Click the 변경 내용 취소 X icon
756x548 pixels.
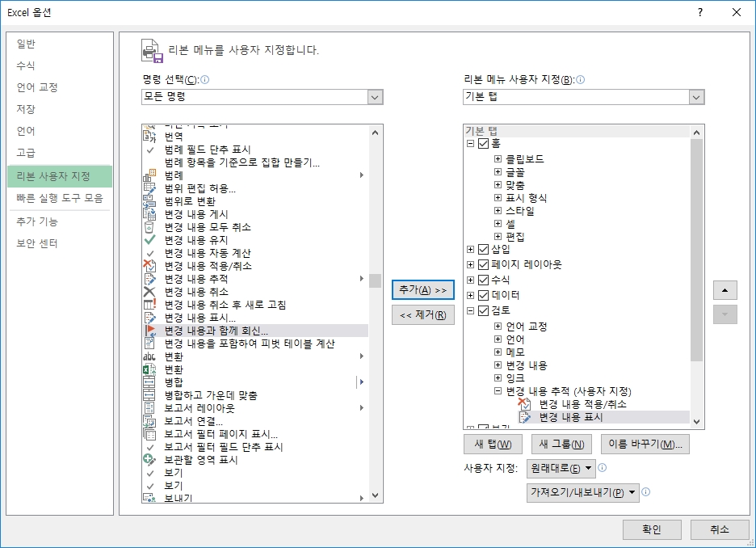[x=149, y=292]
